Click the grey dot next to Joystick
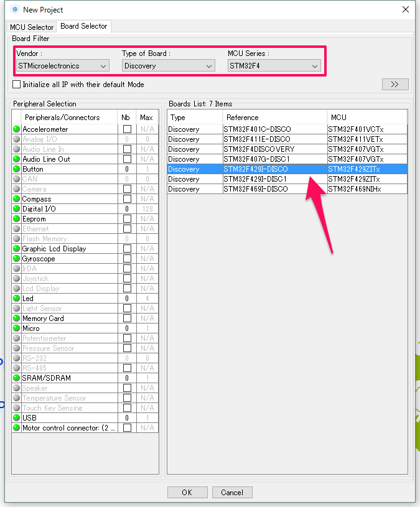 (17, 279)
